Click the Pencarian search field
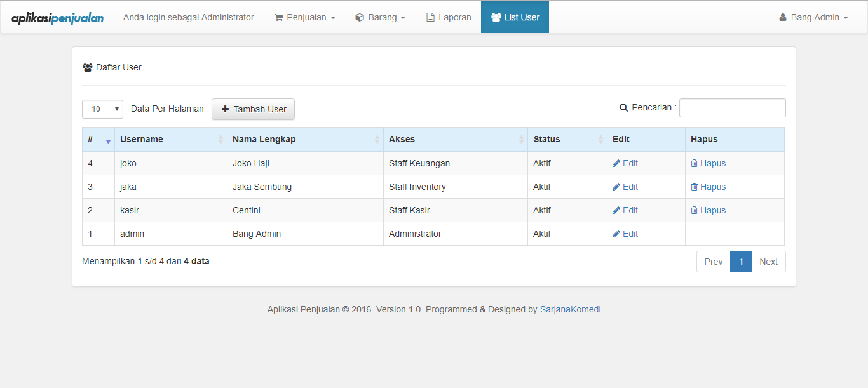Screen dimensions: 868x388 (732, 108)
